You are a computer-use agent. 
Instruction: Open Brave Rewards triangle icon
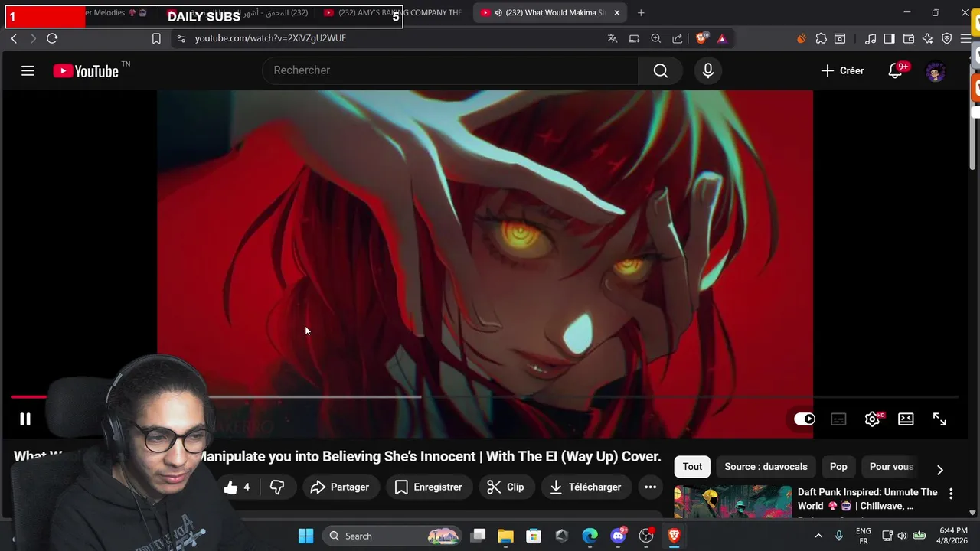pos(722,38)
